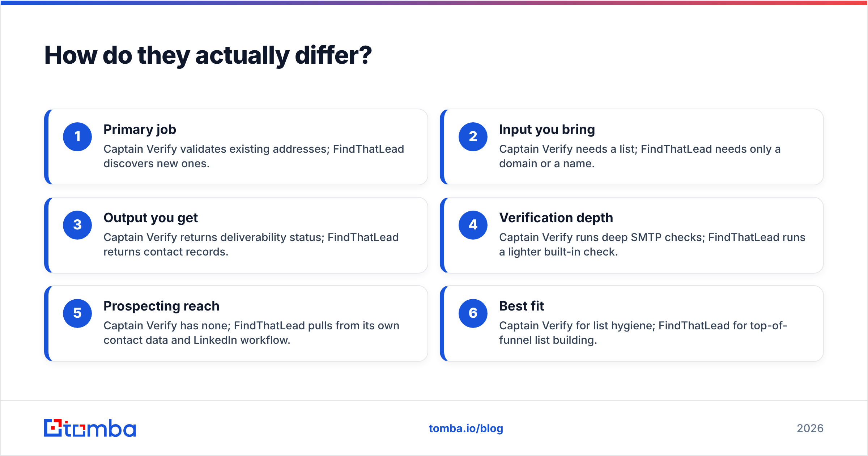Click the Verification depth heading
This screenshot has height=456, width=868.
tap(556, 218)
